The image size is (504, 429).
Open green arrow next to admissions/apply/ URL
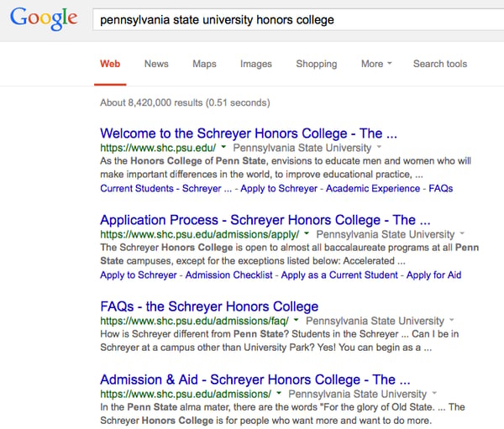click(x=307, y=233)
